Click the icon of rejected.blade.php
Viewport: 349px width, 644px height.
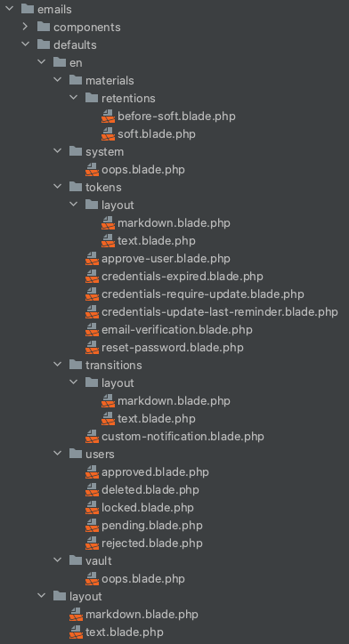92,543
